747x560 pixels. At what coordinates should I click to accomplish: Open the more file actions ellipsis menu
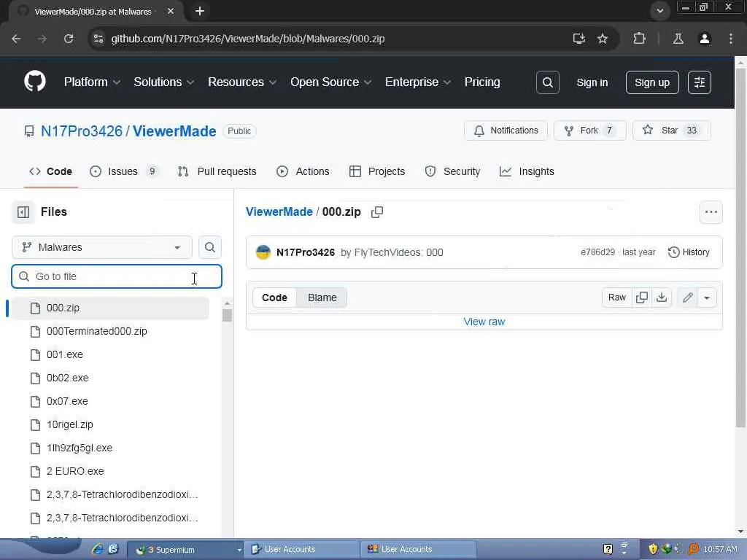(711, 212)
